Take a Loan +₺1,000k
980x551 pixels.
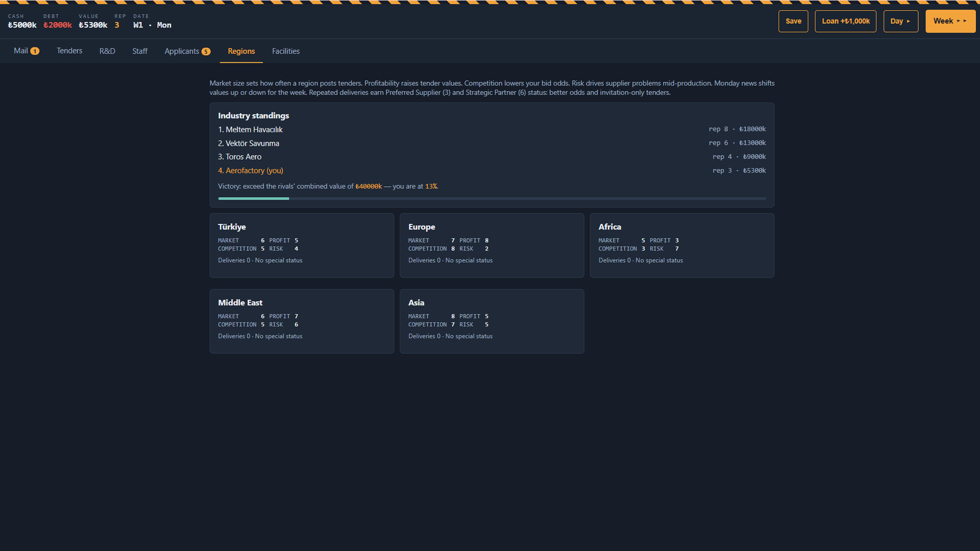[x=846, y=21]
